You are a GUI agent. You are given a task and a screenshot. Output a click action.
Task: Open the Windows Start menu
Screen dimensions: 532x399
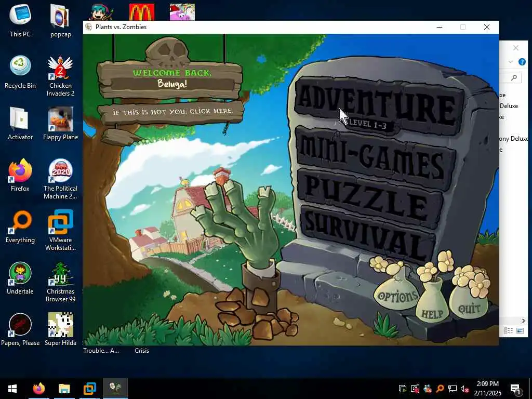[x=12, y=389]
